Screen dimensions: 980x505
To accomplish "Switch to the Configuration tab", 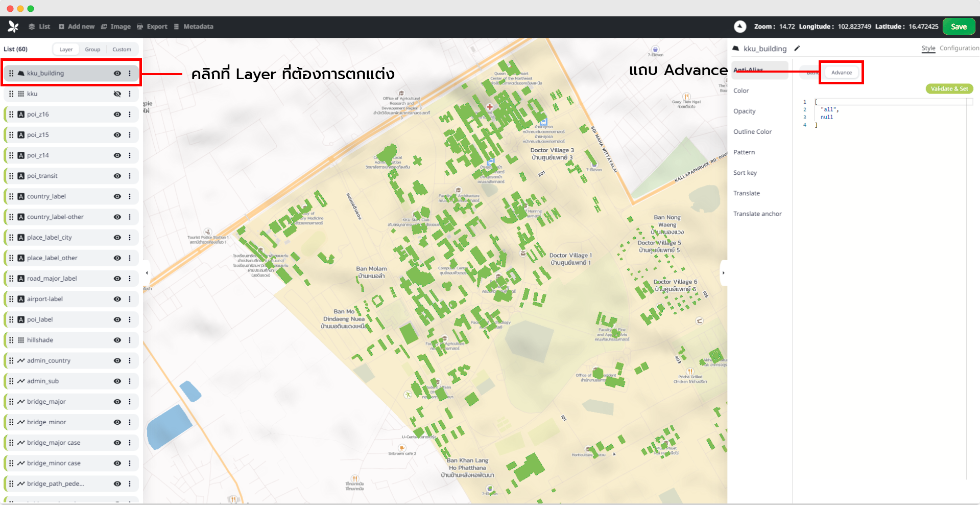I will coord(960,48).
